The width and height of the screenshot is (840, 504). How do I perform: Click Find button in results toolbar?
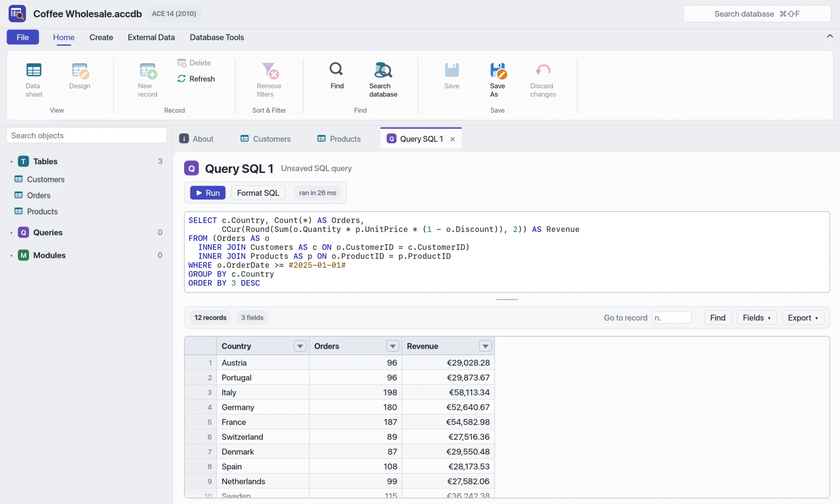click(718, 318)
